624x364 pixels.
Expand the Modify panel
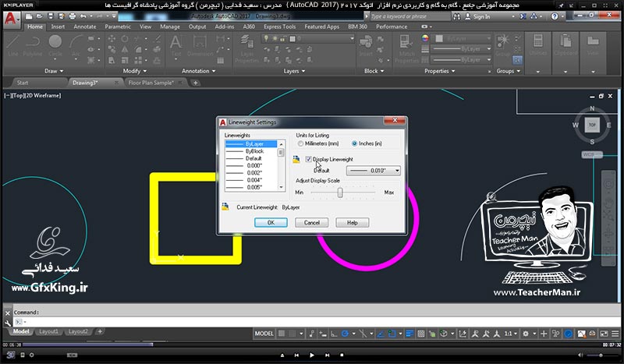(x=135, y=71)
